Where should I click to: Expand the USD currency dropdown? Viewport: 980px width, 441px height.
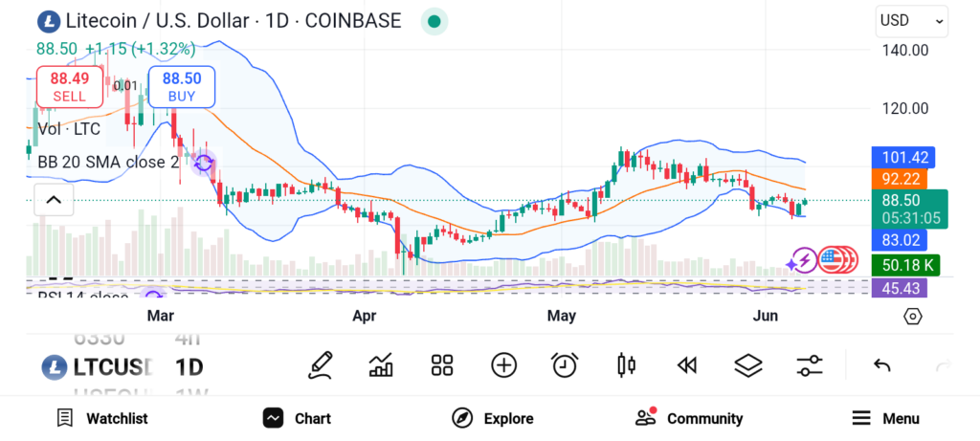click(x=911, y=21)
